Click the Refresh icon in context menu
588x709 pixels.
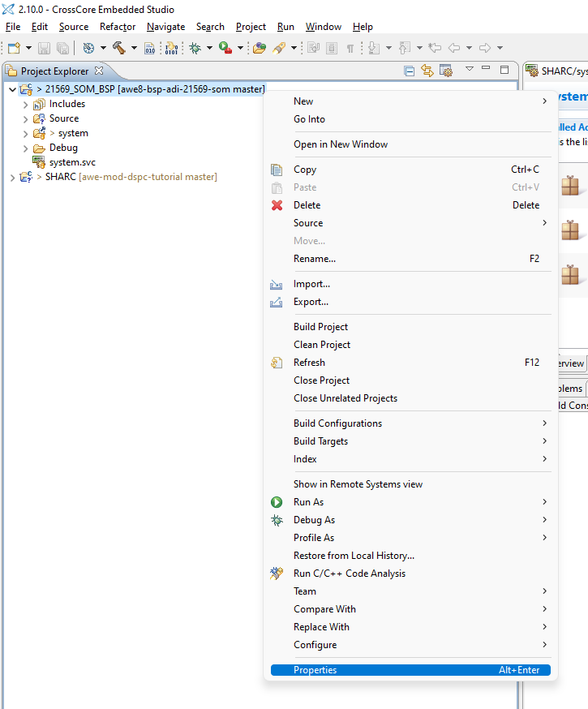(277, 363)
